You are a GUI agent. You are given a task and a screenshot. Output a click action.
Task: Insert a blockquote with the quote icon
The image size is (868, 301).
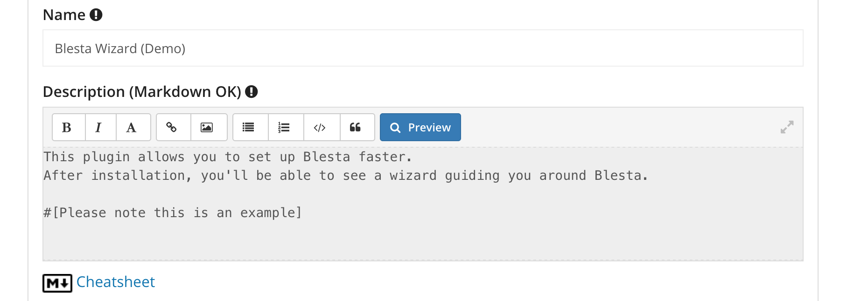tap(355, 127)
